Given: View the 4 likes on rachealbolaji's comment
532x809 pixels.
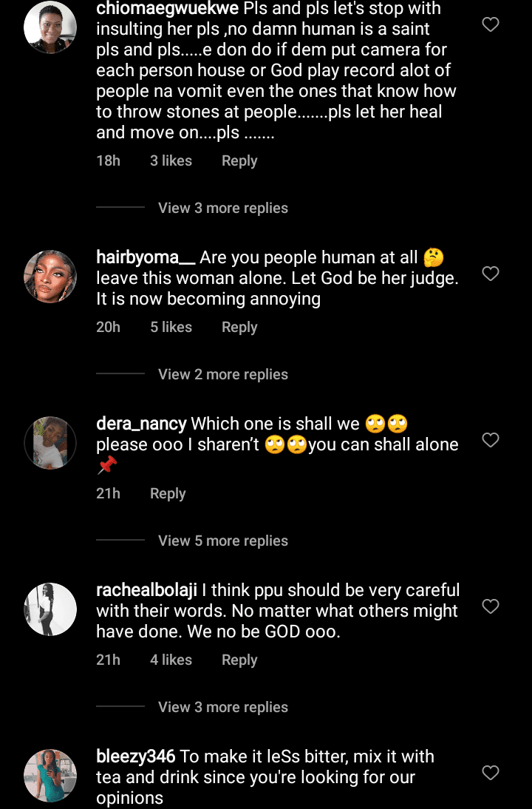Looking at the screenshot, I should 171,660.
